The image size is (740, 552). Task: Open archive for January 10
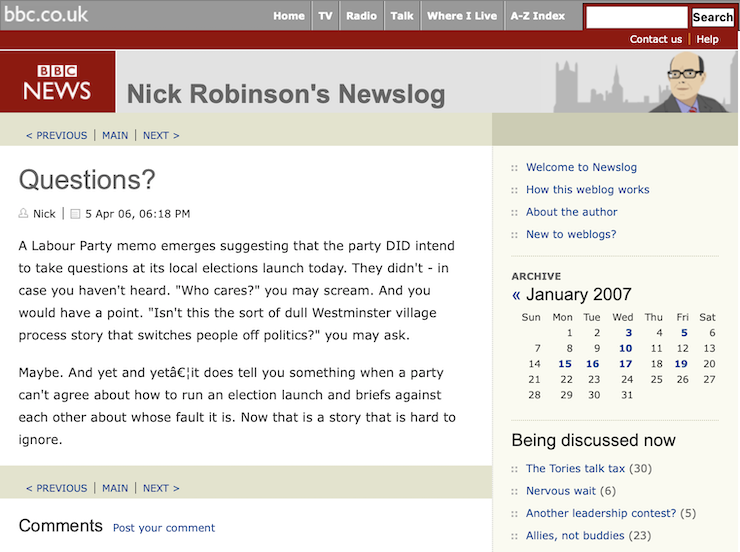626,348
